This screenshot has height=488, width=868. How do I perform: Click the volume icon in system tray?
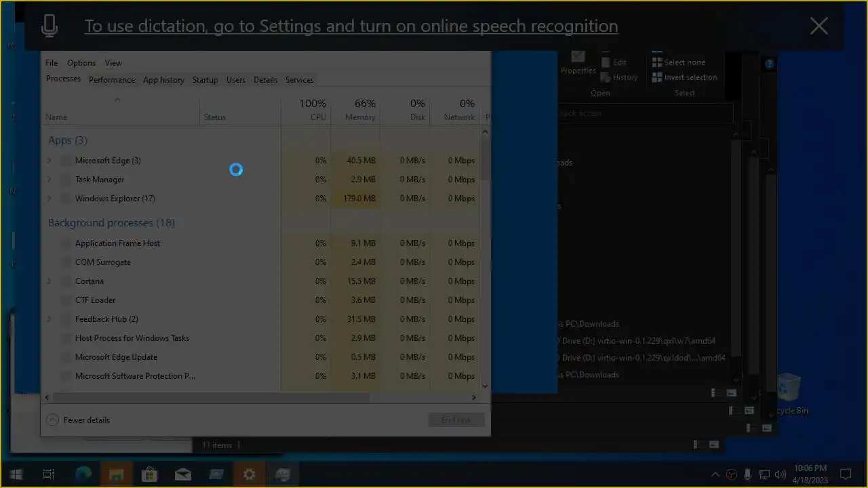coord(780,474)
